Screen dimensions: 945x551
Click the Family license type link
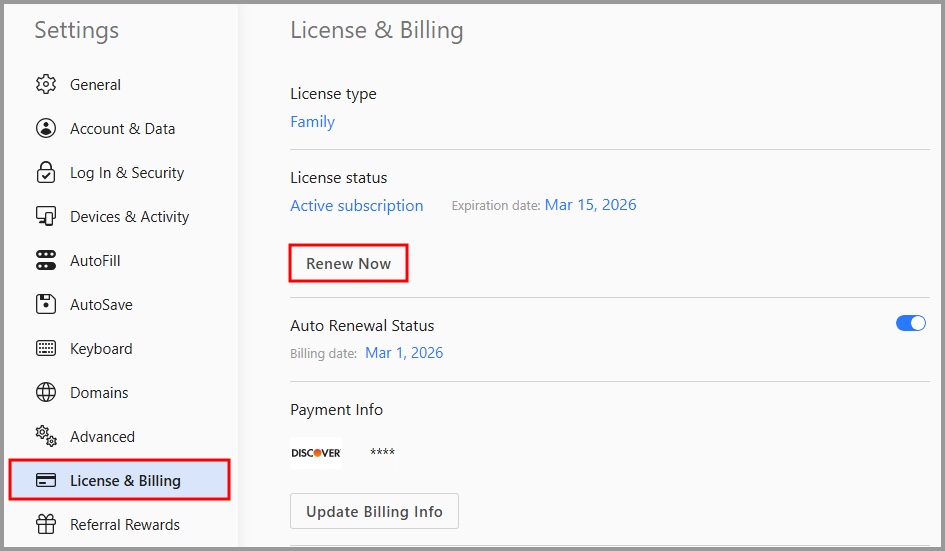[x=312, y=122]
